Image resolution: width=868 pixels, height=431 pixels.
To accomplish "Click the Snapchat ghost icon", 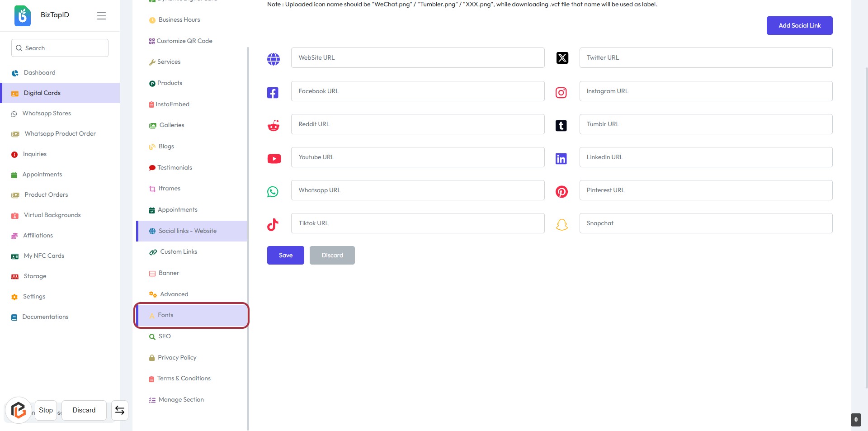I will click(x=561, y=225).
